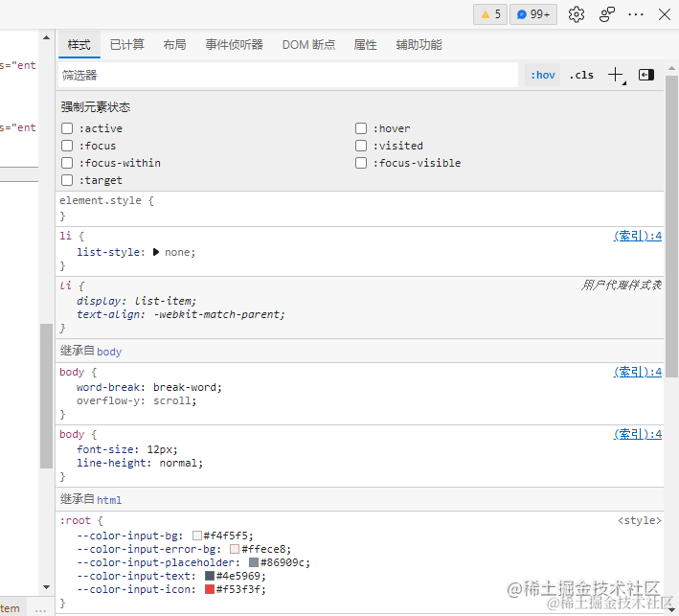
Task: Click the element.style selector text
Action: pos(101,200)
